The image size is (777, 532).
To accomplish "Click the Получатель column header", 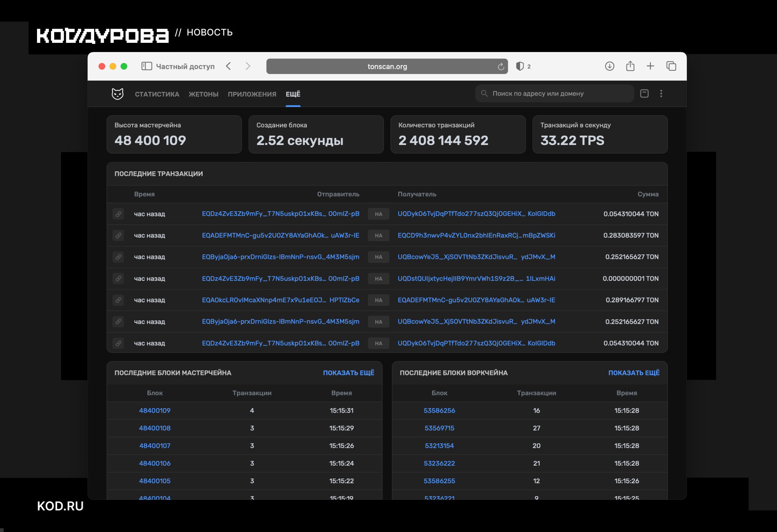I will (417, 194).
